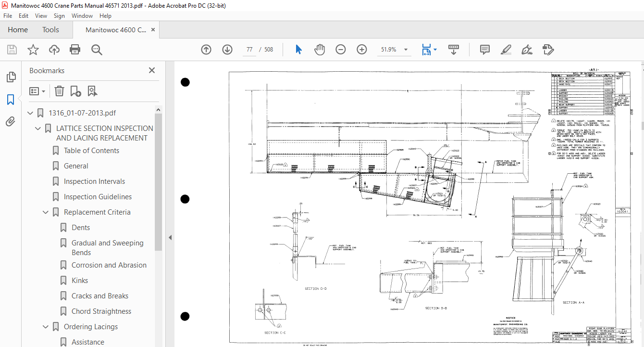
Task: Click the bookmarks panel vertical scrollbar
Action: (159, 183)
